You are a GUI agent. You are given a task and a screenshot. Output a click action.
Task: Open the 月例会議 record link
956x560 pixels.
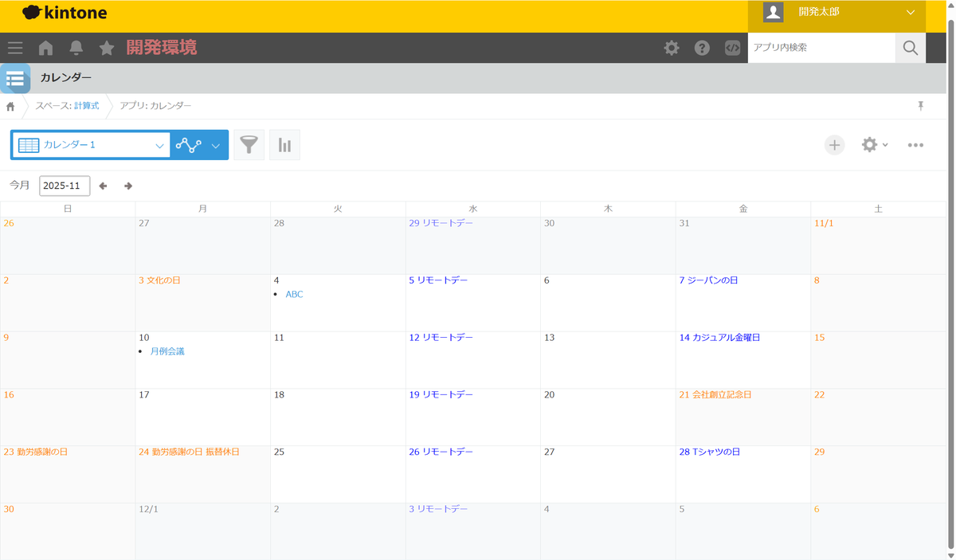(167, 351)
